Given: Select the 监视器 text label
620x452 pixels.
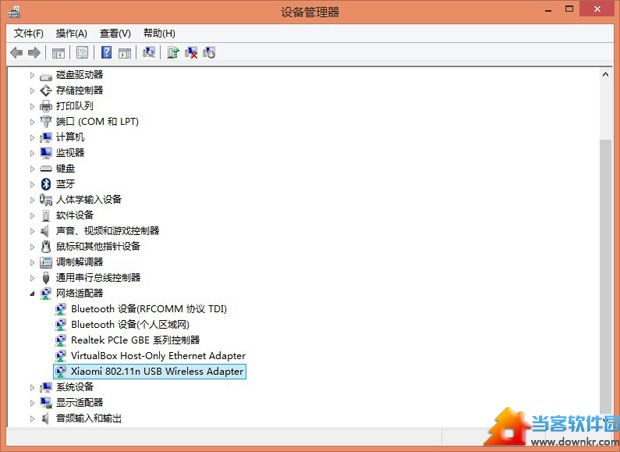Looking at the screenshot, I should 70,153.
